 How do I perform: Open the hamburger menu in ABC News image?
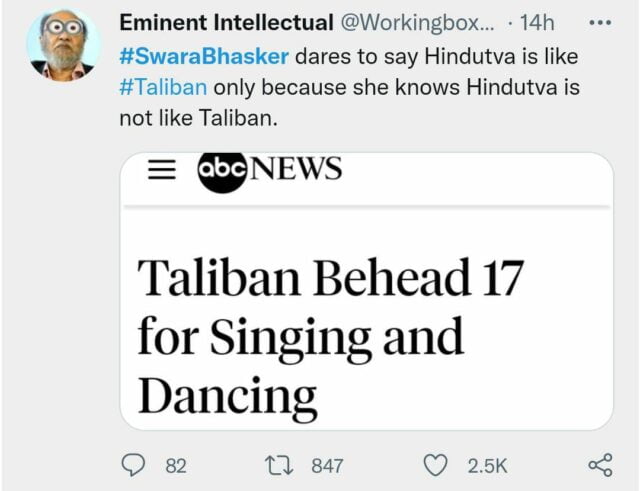click(x=162, y=170)
